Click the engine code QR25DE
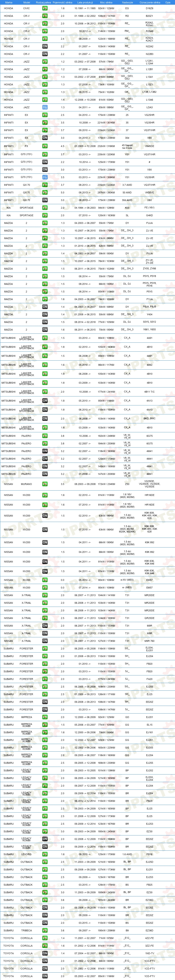Screen dimensions: 175x980 point(149,618)
